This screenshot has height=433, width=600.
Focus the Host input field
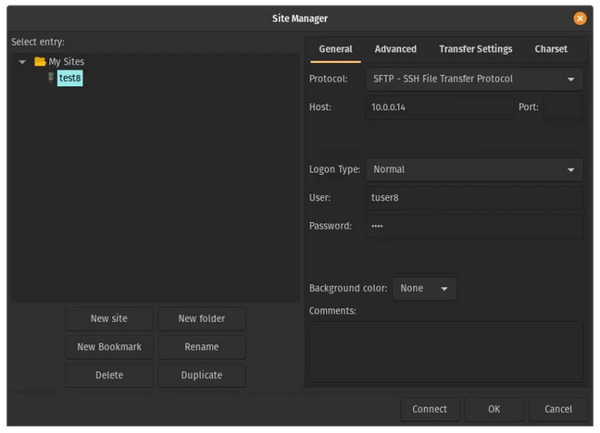click(439, 107)
